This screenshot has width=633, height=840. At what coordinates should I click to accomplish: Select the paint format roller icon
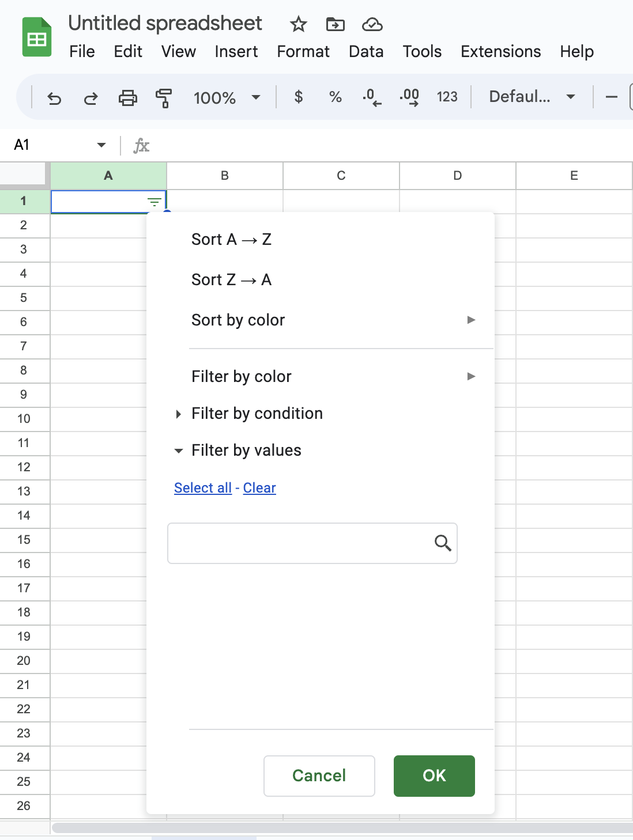point(164,98)
